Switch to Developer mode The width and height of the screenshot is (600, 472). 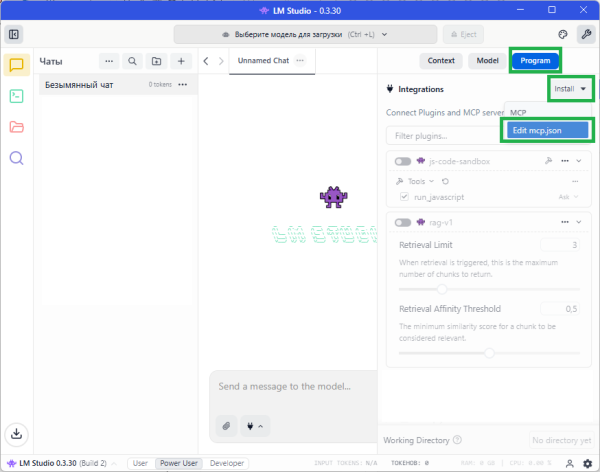pos(227,463)
